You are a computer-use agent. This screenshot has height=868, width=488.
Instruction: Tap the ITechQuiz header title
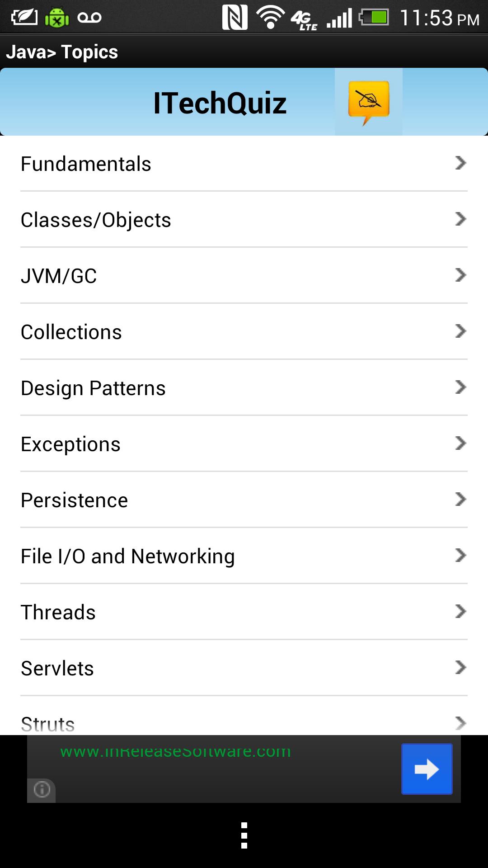point(220,103)
